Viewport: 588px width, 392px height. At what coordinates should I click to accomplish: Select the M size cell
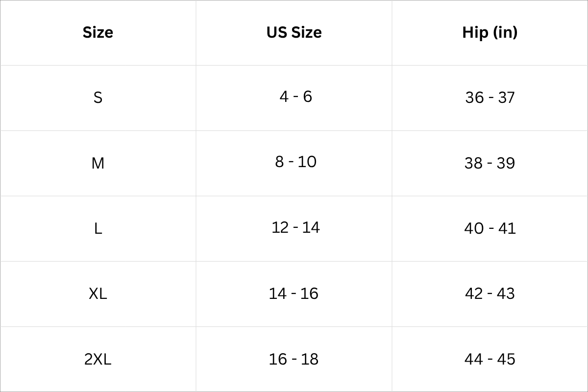(98, 163)
